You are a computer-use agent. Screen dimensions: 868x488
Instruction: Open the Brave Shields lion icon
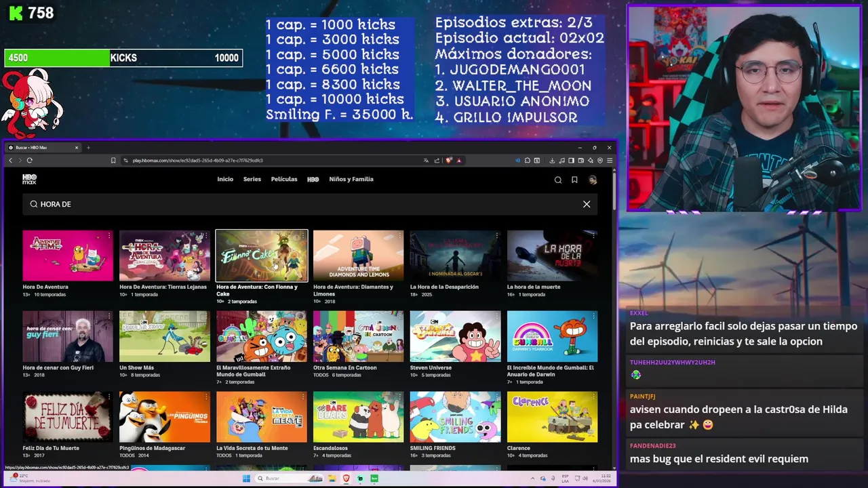(449, 161)
